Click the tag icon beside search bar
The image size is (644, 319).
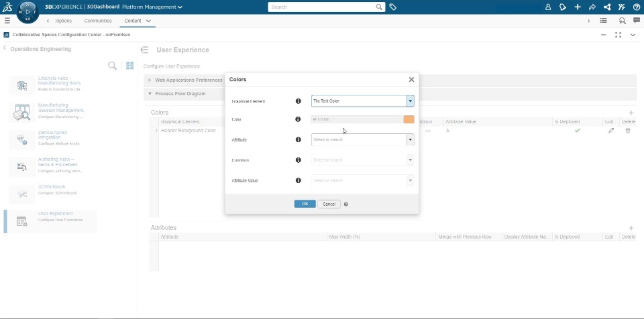393,7
